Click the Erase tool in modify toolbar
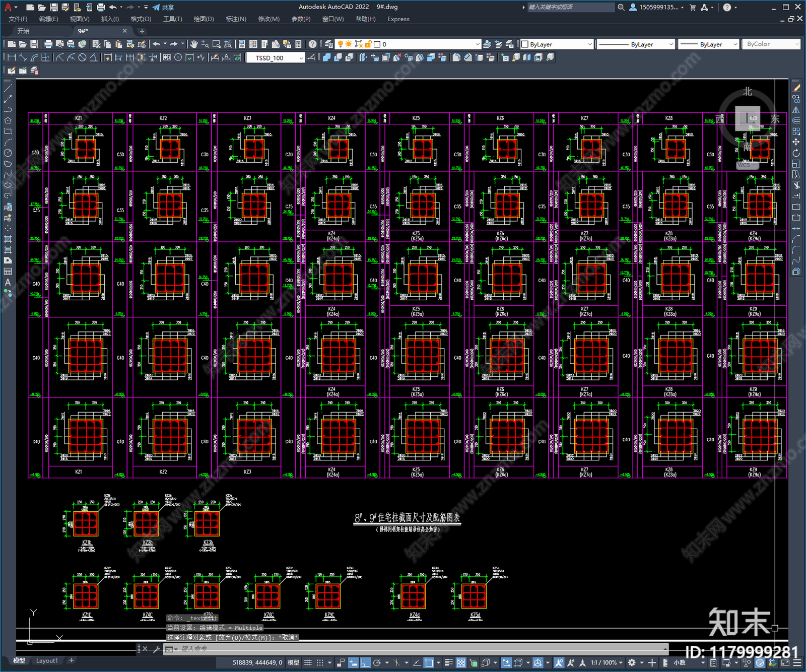This screenshot has width=806, height=672. tap(796, 88)
